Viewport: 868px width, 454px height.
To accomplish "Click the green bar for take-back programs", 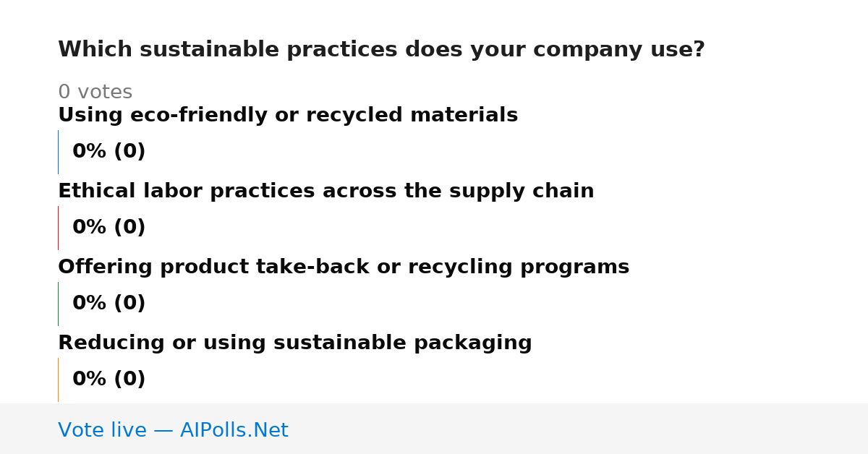I will coord(58,304).
